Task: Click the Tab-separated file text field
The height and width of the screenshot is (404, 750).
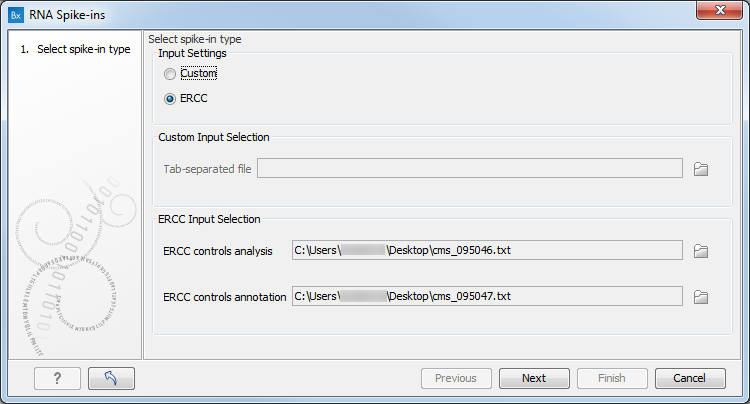Action: click(469, 168)
